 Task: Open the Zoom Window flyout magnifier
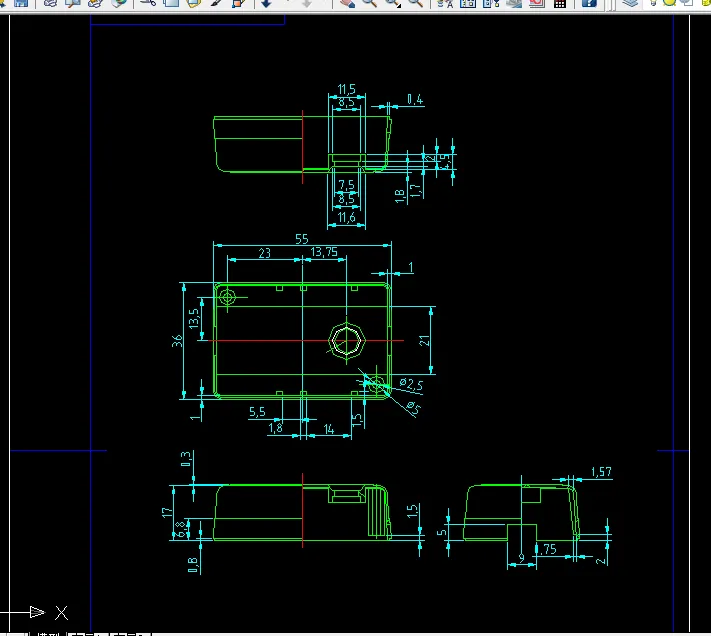click(x=393, y=3)
